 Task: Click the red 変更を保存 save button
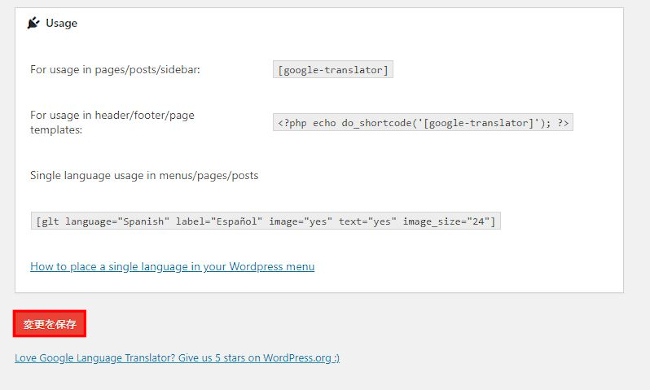49,324
